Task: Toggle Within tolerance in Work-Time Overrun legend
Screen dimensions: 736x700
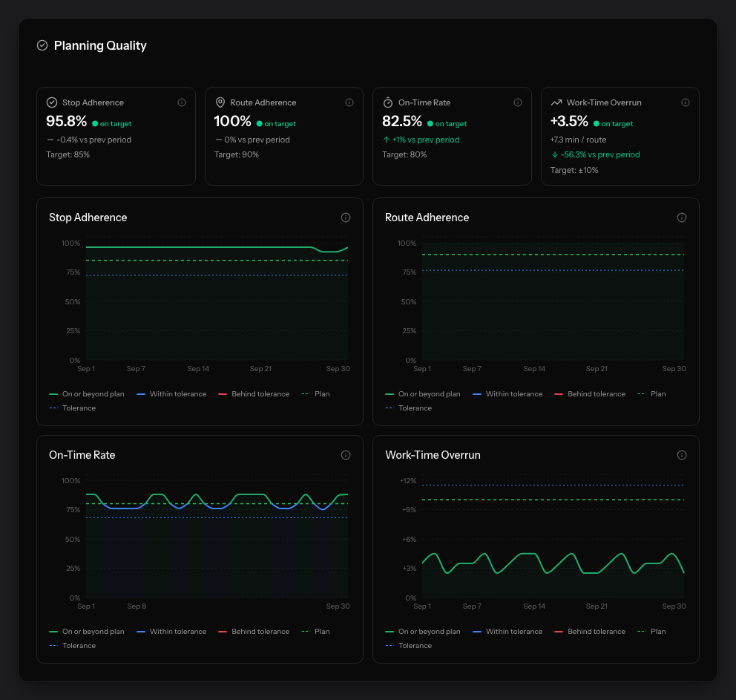Action: click(x=507, y=632)
